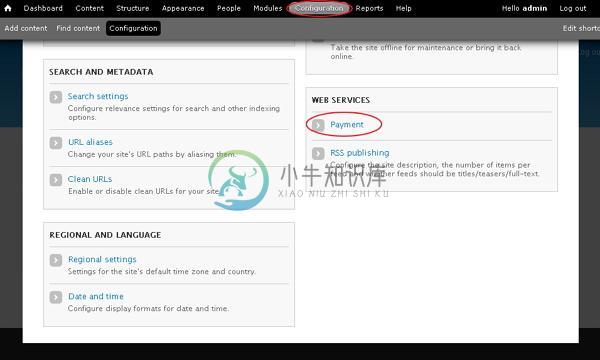Click 'Search and Metadata' heading
The image size is (600, 360).
[101, 72]
